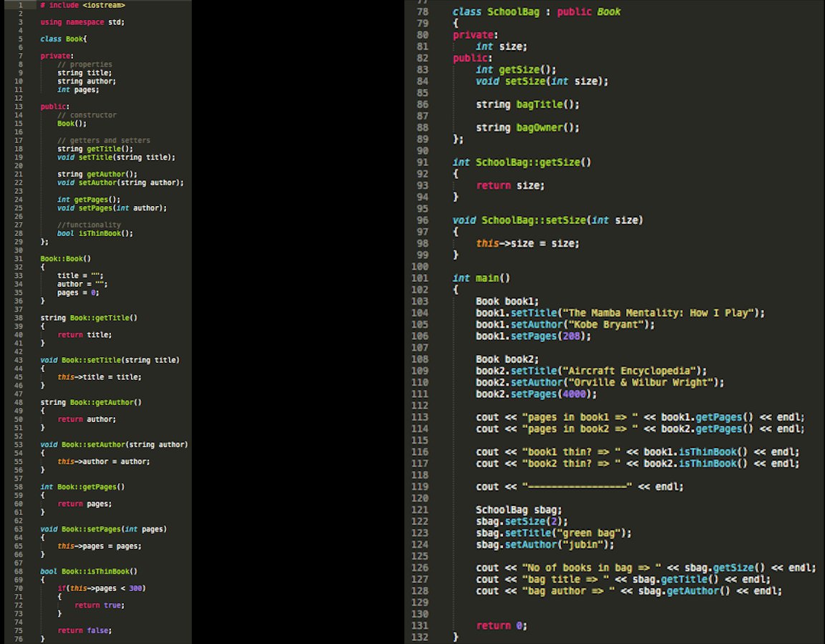825x644 pixels.
Task: Click the 'Book book2;' declaration
Action: [507, 358]
